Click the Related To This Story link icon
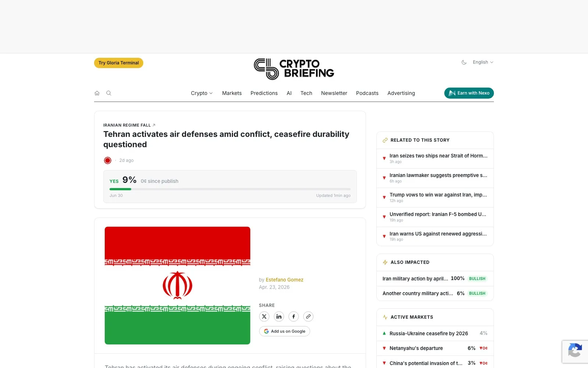This screenshot has height=368, width=588. (x=385, y=140)
